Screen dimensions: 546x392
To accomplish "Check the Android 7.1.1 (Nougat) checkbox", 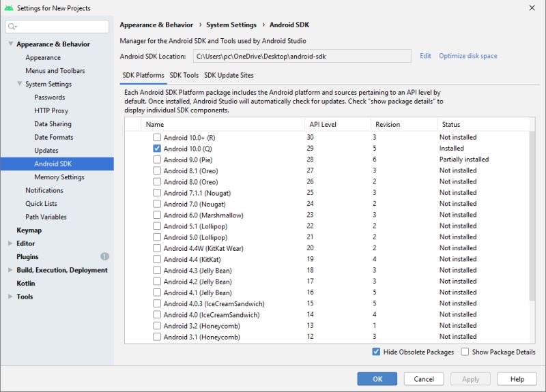I will click(x=157, y=193).
